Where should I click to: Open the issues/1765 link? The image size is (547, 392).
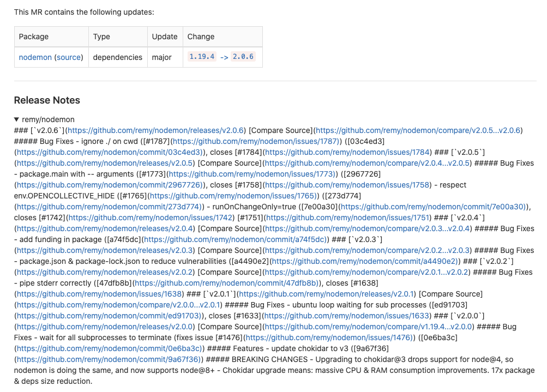tap(233, 196)
